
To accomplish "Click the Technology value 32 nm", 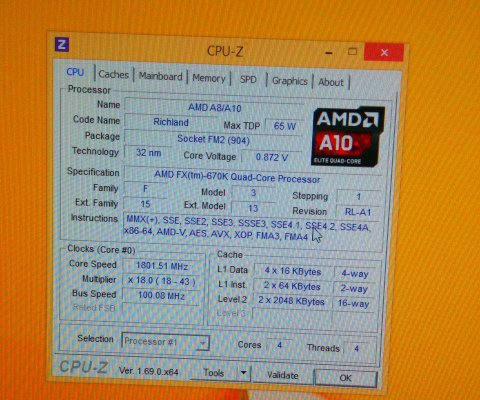I will tap(148, 153).
